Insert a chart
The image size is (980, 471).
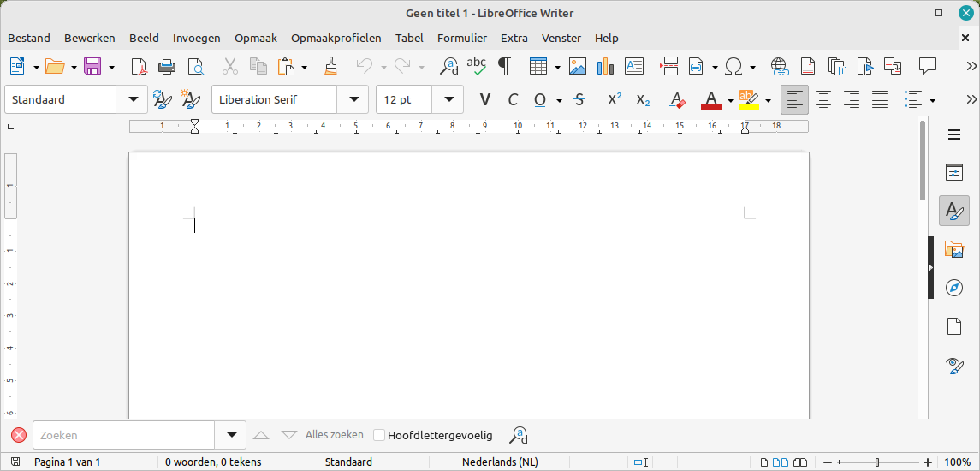tap(606, 66)
